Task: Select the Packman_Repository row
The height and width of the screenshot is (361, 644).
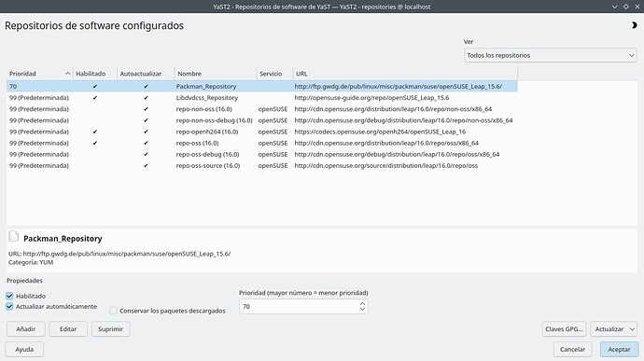Action: [x=262, y=86]
